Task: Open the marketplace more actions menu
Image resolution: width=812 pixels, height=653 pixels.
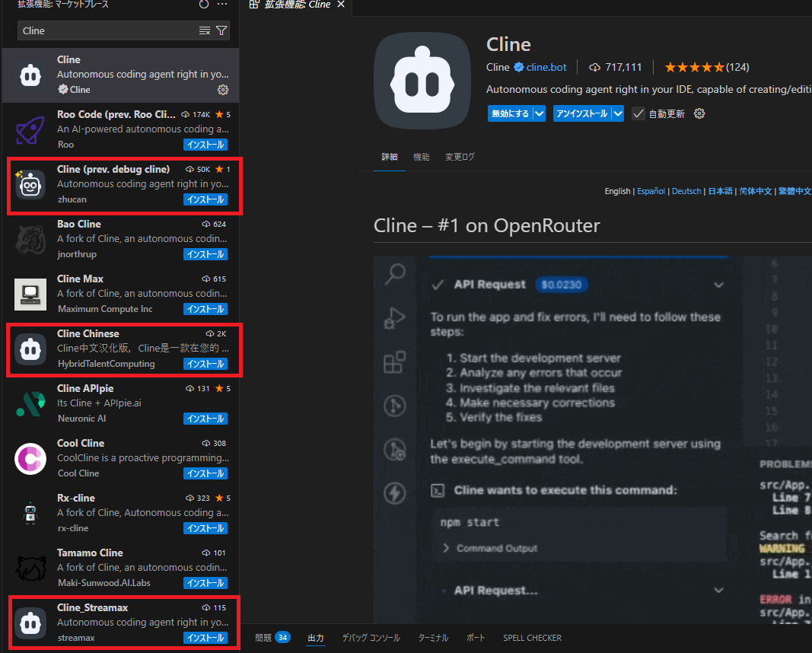Action: click(222, 4)
